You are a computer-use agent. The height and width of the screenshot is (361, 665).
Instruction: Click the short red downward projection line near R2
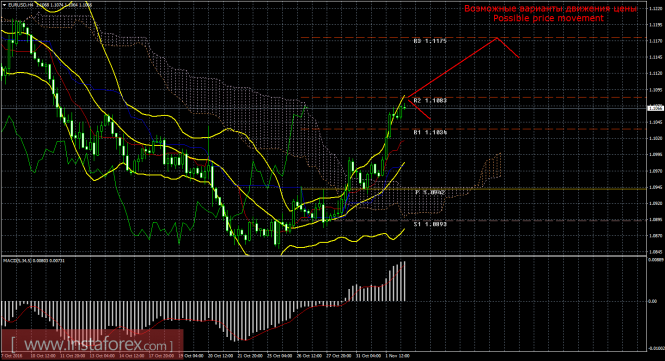419,109
